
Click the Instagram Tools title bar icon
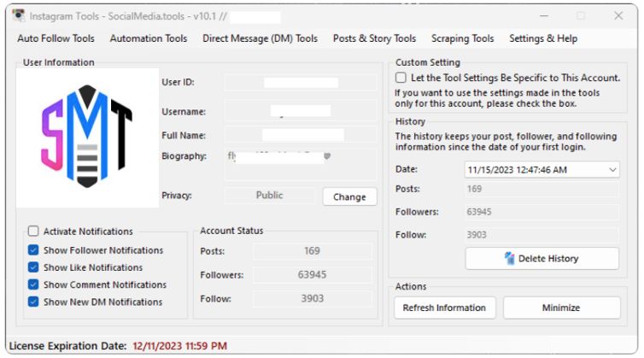click(x=19, y=15)
